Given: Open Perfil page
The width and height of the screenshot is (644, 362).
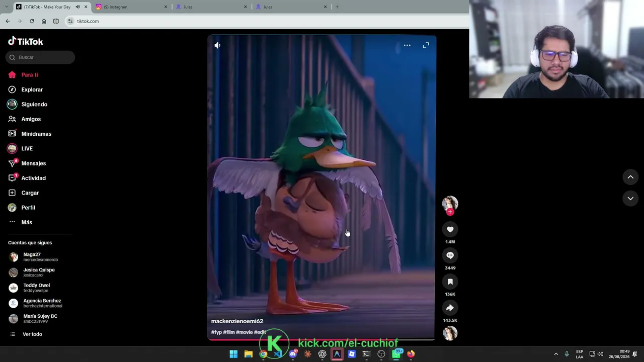Looking at the screenshot, I should click(22, 208).
